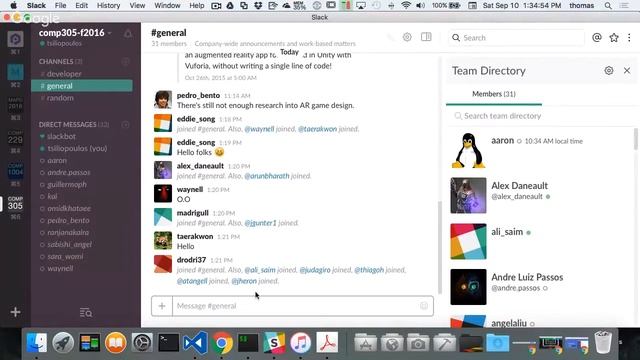
Task: Open the Help menu
Action: pyautogui.click(x=197, y=6)
